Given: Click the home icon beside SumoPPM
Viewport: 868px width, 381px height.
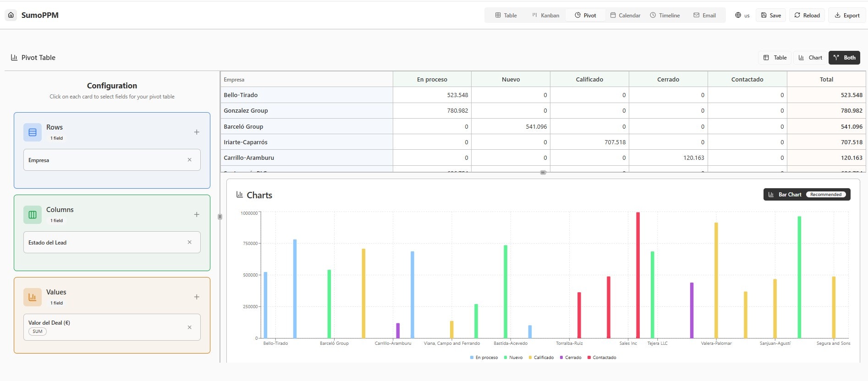Looking at the screenshot, I should point(11,15).
